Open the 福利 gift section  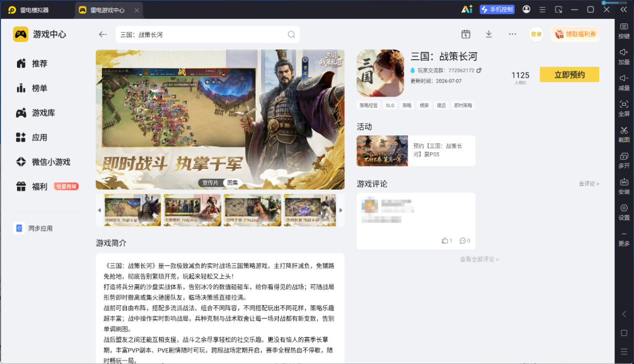32,187
